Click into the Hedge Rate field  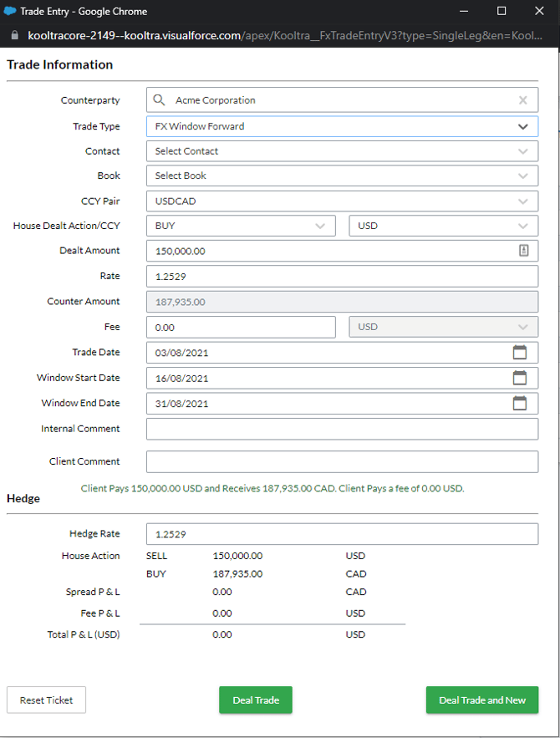(x=342, y=534)
